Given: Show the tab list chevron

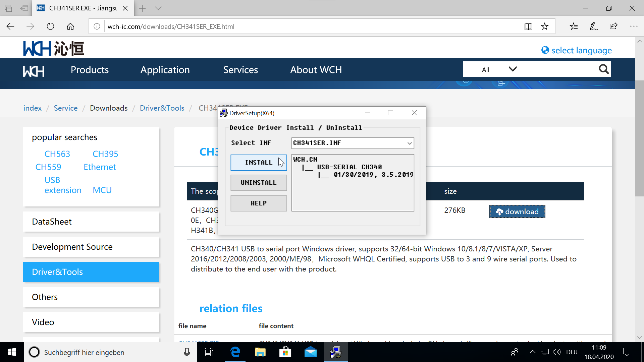Looking at the screenshot, I should point(159,8).
